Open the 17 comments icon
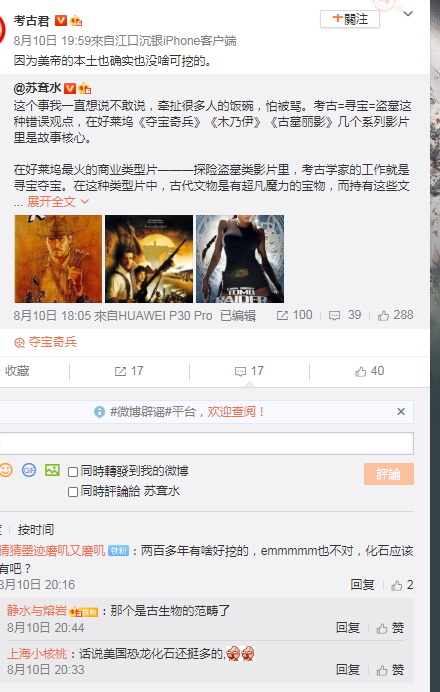440x692 pixels. click(249, 371)
